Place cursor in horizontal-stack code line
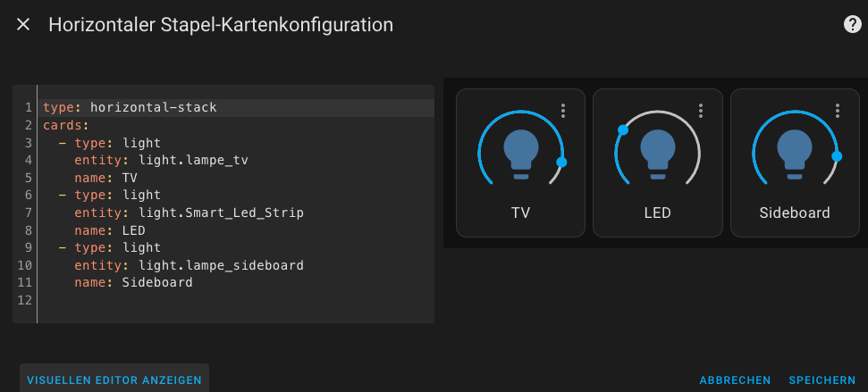The height and width of the screenshot is (392, 868). pyautogui.click(x=235, y=108)
